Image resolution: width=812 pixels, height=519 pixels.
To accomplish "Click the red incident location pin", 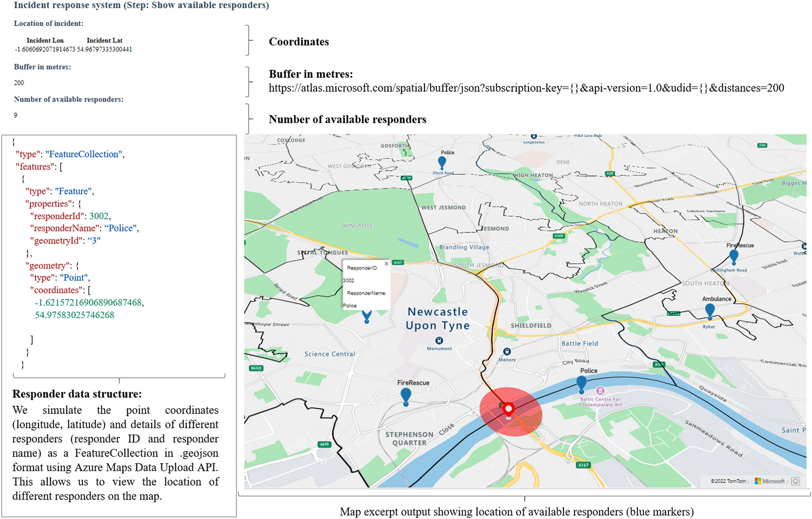I will 509,410.
